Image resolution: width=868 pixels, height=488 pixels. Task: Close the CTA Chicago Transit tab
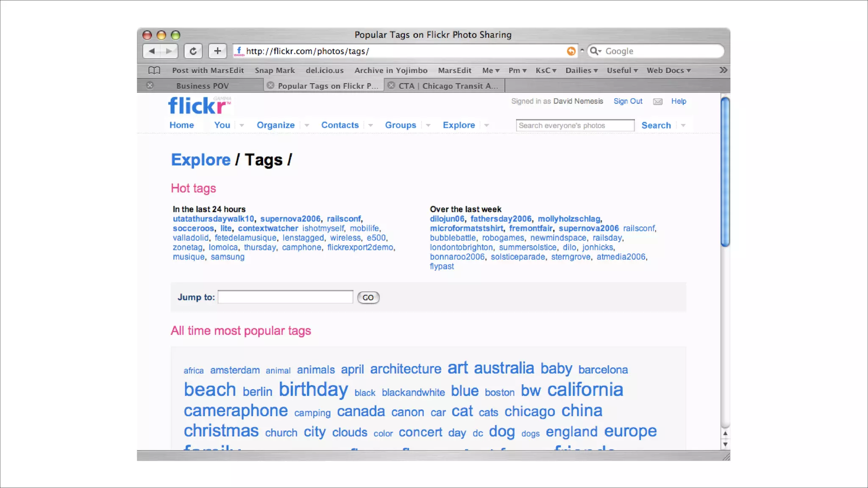click(392, 86)
